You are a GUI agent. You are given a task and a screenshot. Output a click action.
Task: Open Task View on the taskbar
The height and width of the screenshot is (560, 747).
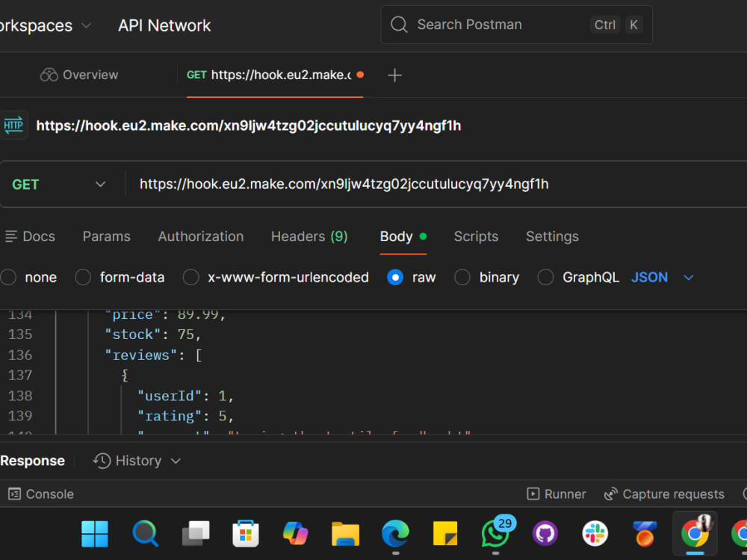point(196,534)
